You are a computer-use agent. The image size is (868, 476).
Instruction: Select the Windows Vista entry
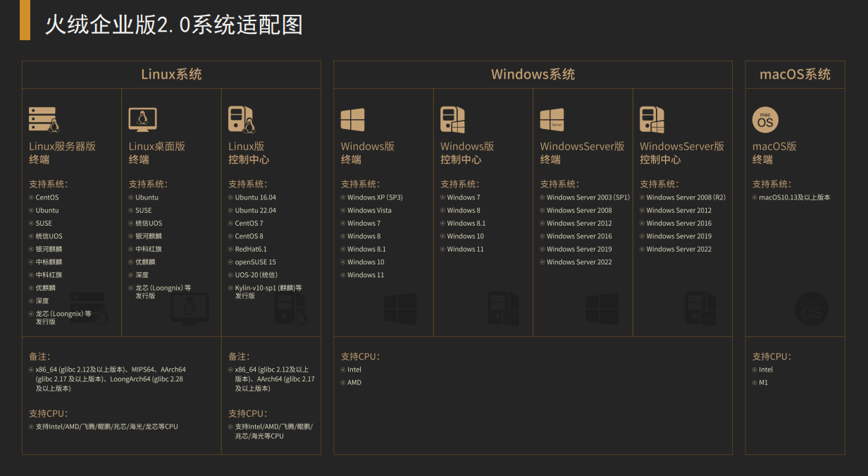[x=369, y=210]
